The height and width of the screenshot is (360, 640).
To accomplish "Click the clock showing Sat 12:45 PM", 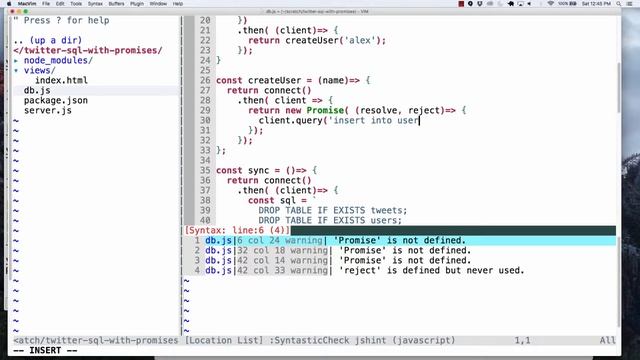I will [596, 4].
